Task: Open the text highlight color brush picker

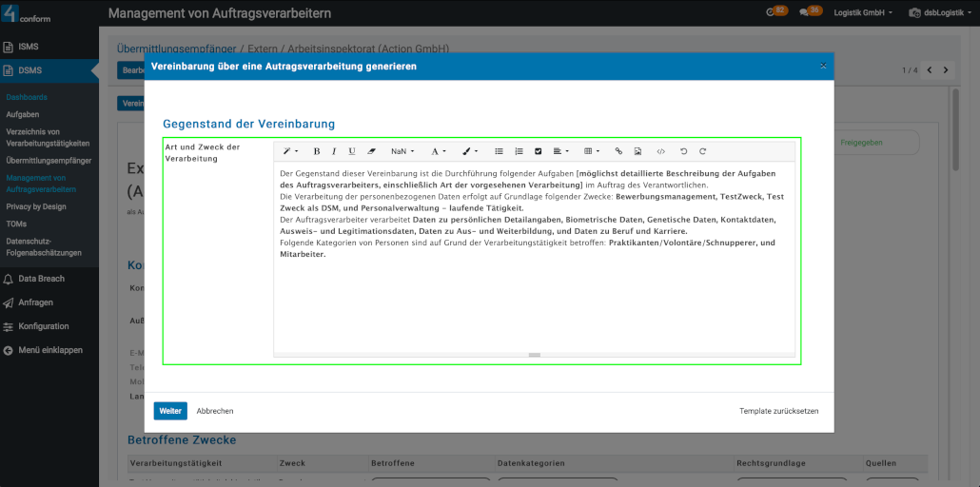Action: coord(469,151)
